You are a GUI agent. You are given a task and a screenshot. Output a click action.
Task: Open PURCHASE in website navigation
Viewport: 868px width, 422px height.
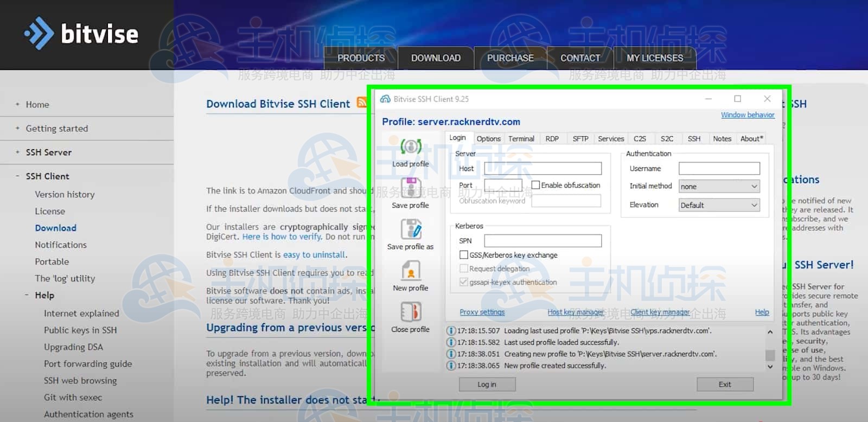(x=510, y=58)
